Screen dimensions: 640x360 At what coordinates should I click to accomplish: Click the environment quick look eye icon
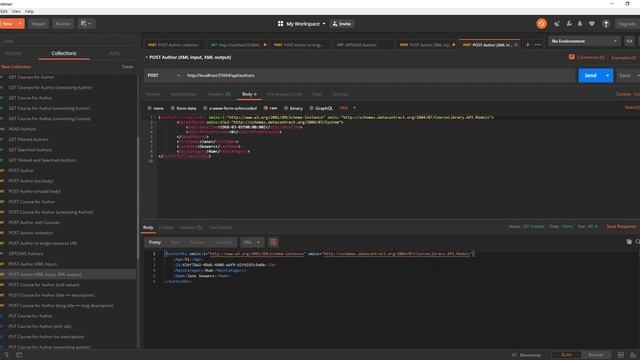[629, 41]
